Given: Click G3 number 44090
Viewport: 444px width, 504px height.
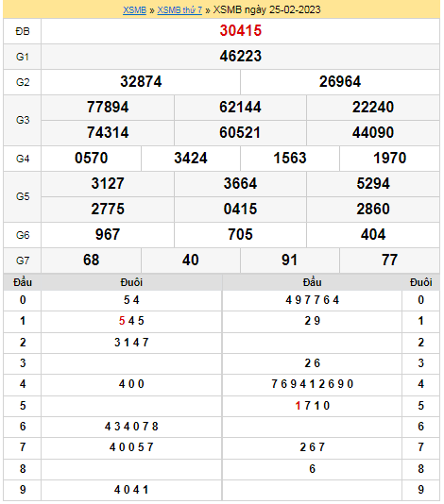Looking at the screenshot, I should click(373, 132).
